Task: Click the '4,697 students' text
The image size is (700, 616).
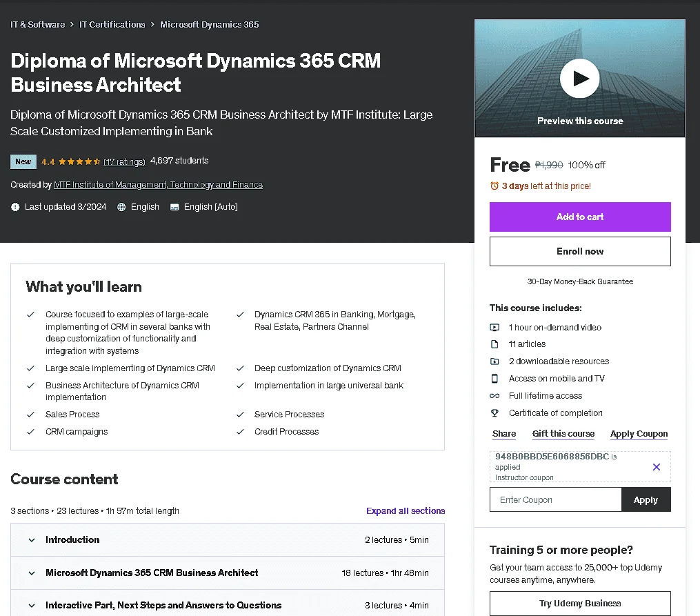Action: [179, 161]
